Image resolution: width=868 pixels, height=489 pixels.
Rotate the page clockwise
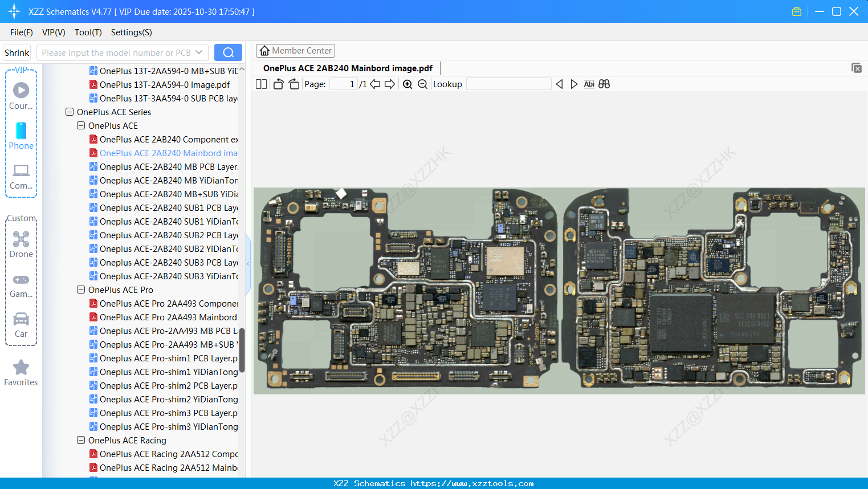294,84
